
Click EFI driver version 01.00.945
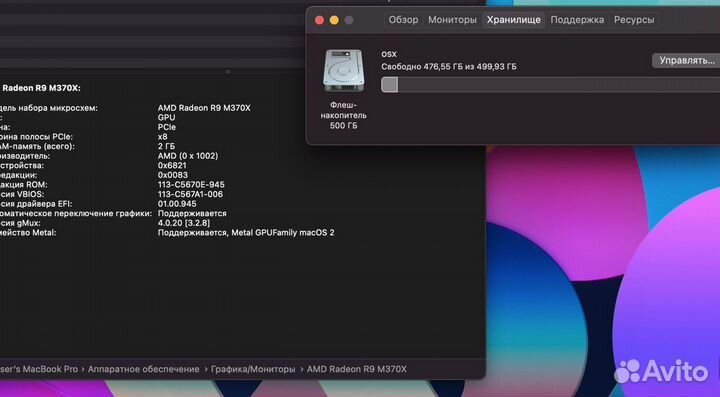pos(177,204)
